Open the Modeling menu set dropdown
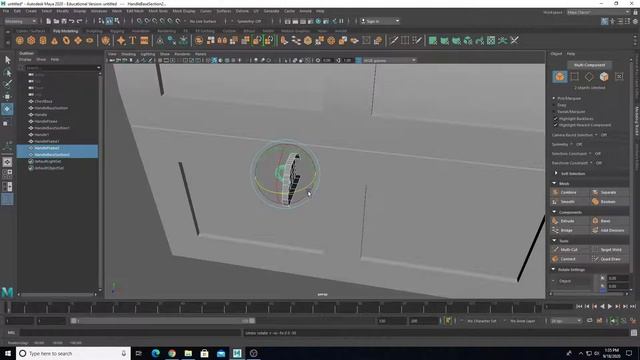The width and height of the screenshot is (640, 360). tap(20, 21)
